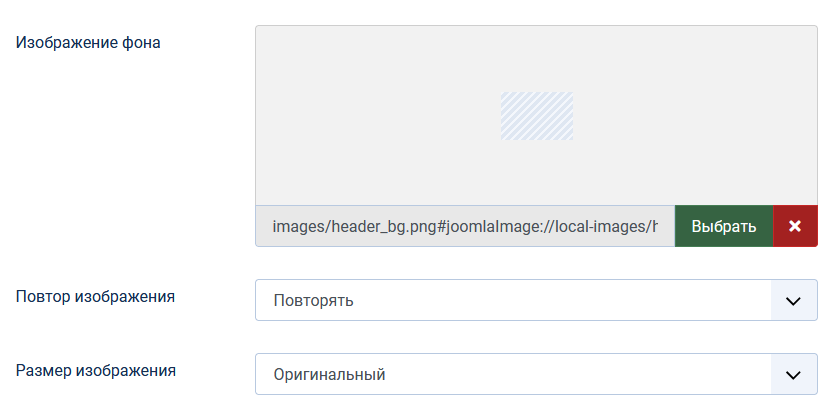Image resolution: width=830 pixels, height=407 pixels.
Task: Choose a new background image via Выбрать
Action: (724, 226)
